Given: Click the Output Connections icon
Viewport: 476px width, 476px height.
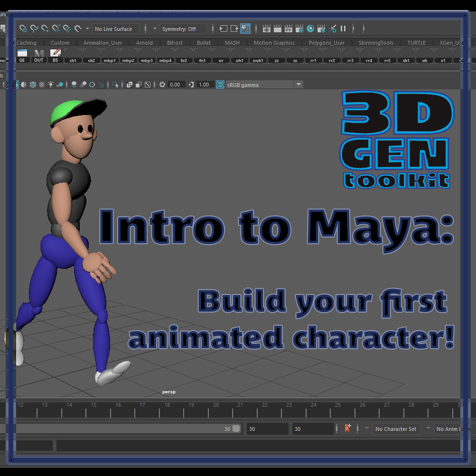Looking at the screenshot, I should 234,29.
